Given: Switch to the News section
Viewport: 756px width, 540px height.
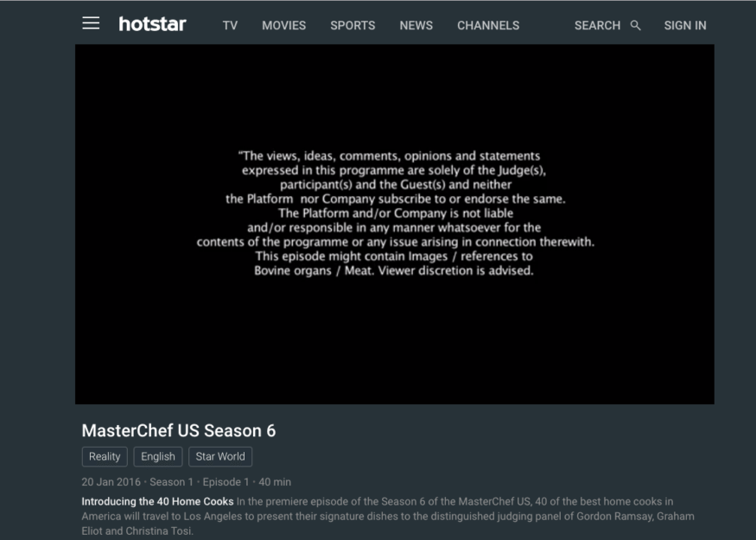Looking at the screenshot, I should (x=416, y=26).
